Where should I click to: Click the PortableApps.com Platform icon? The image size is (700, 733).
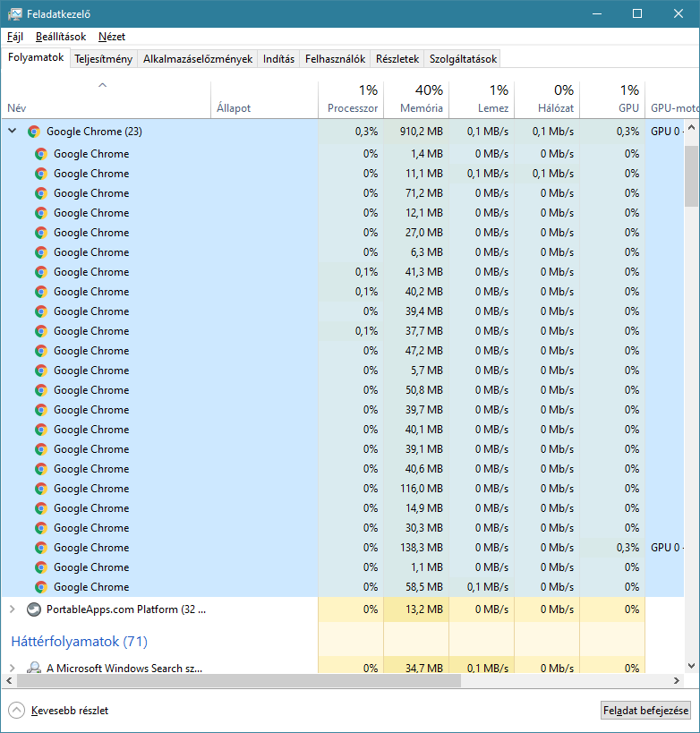pyautogui.click(x=34, y=609)
